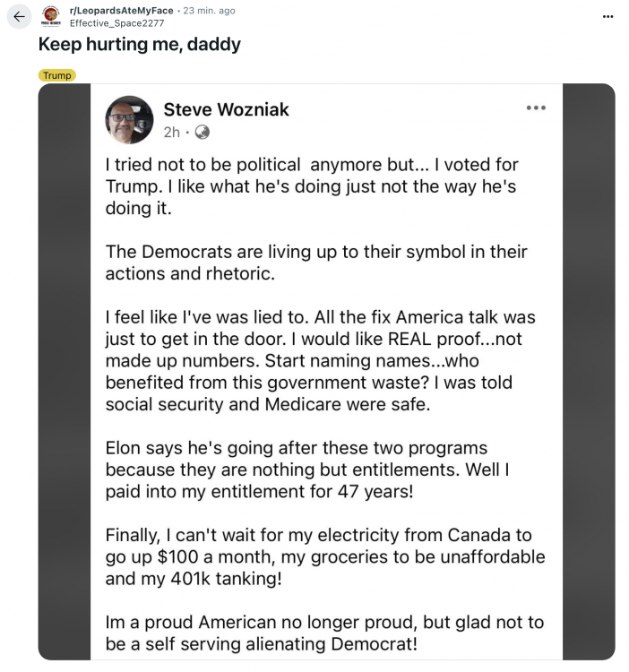Viewport: 629px width, 672px height.
Task: Open the three-dot options in Wozniak's post
Action: 536,108
